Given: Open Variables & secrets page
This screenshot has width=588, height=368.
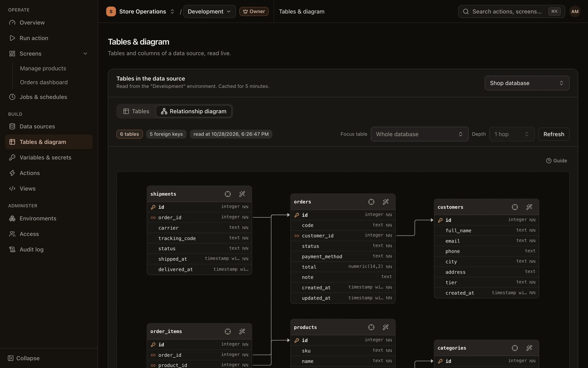Looking at the screenshot, I should click(49, 157).
